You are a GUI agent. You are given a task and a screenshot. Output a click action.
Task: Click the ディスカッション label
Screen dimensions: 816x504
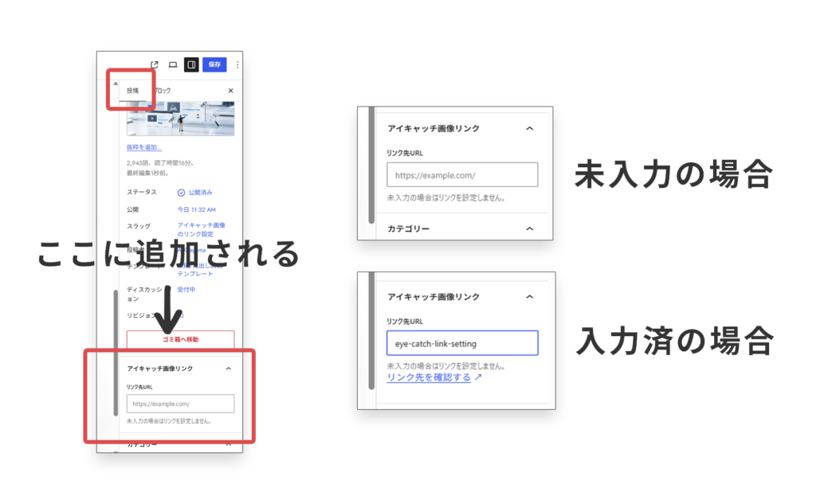144,294
